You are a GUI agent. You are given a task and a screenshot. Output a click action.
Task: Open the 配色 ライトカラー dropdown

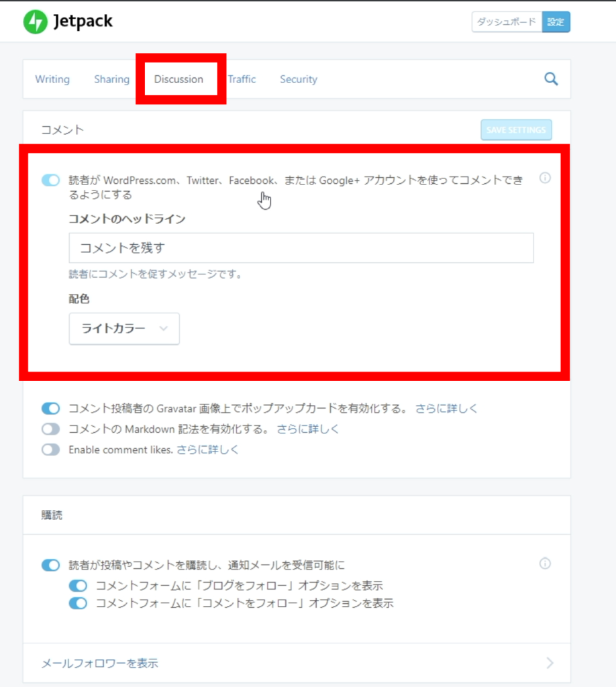(x=124, y=329)
